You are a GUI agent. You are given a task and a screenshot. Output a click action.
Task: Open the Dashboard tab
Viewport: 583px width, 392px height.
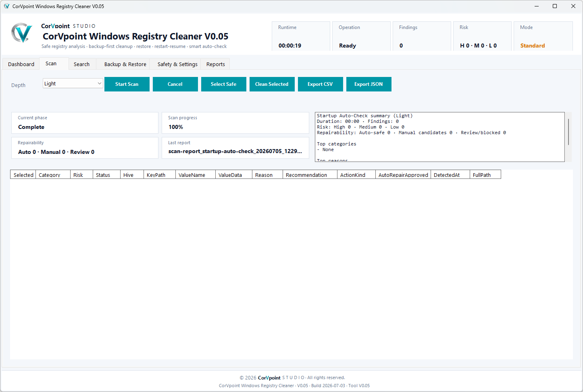[21, 64]
